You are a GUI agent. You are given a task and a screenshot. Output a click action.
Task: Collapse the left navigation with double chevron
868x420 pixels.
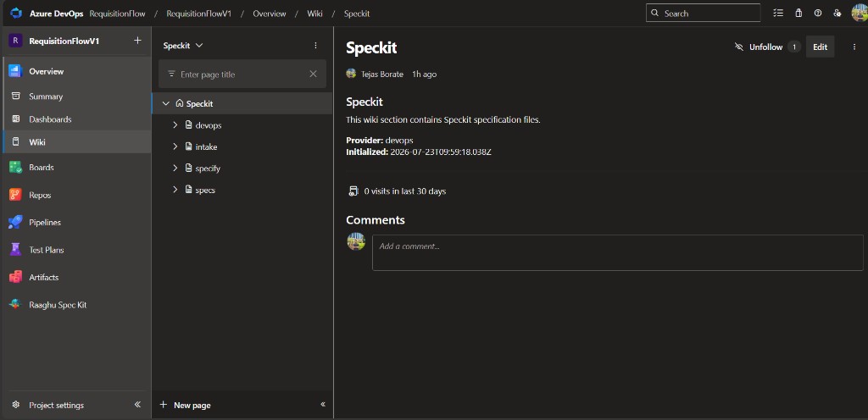click(x=138, y=405)
